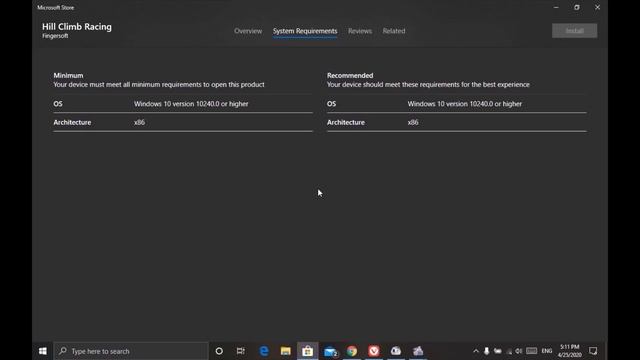Click the Architecture label under Recommended
The height and width of the screenshot is (360, 640).
click(346, 122)
